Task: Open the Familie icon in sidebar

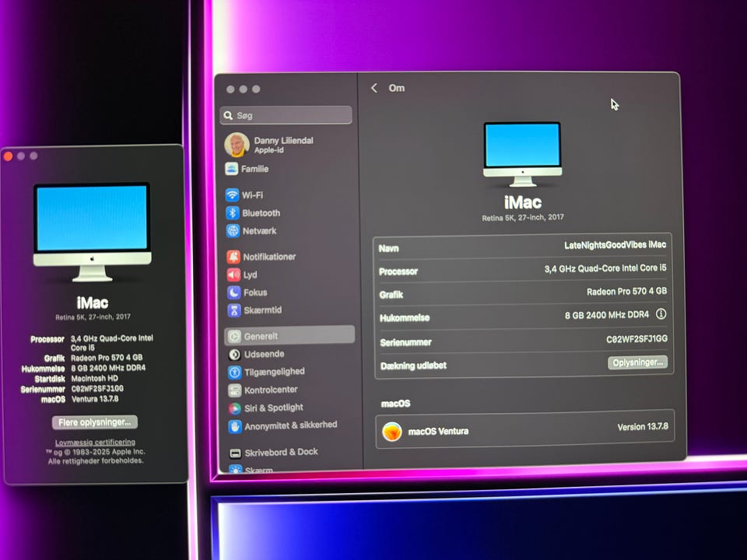Action: tap(232, 169)
